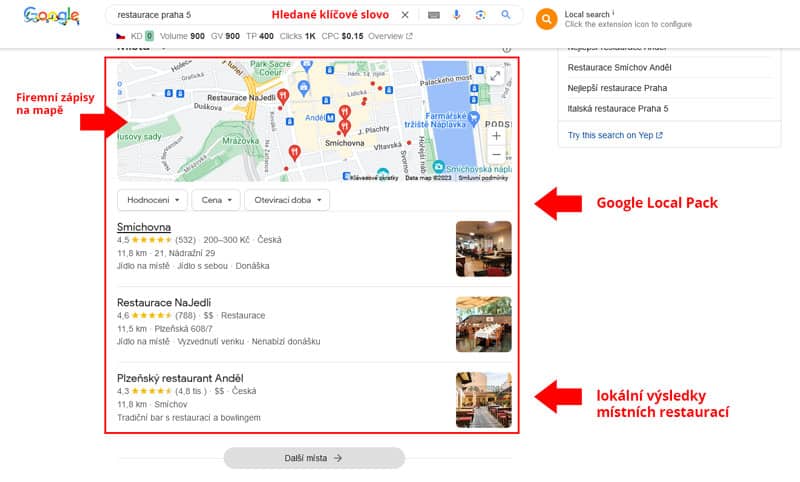Screen dimensions: 800x482
Task: Click the Anděl metro station marker
Action: click(x=330, y=118)
